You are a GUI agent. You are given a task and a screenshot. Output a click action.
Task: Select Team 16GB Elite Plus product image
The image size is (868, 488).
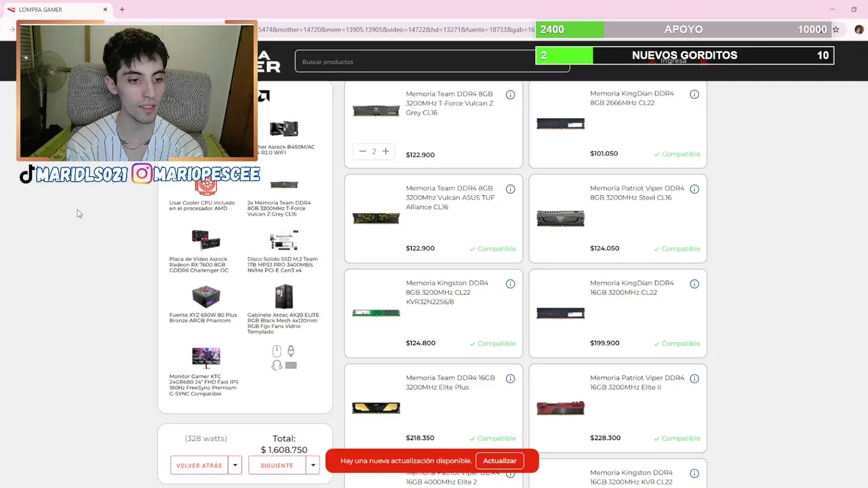pyautogui.click(x=376, y=408)
